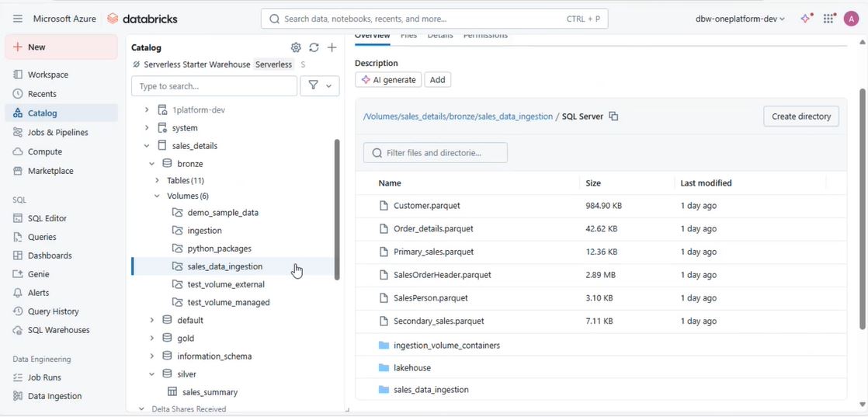Open the catalog filter dropdown
Image resolution: width=868 pixels, height=417 pixels.
click(320, 86)
